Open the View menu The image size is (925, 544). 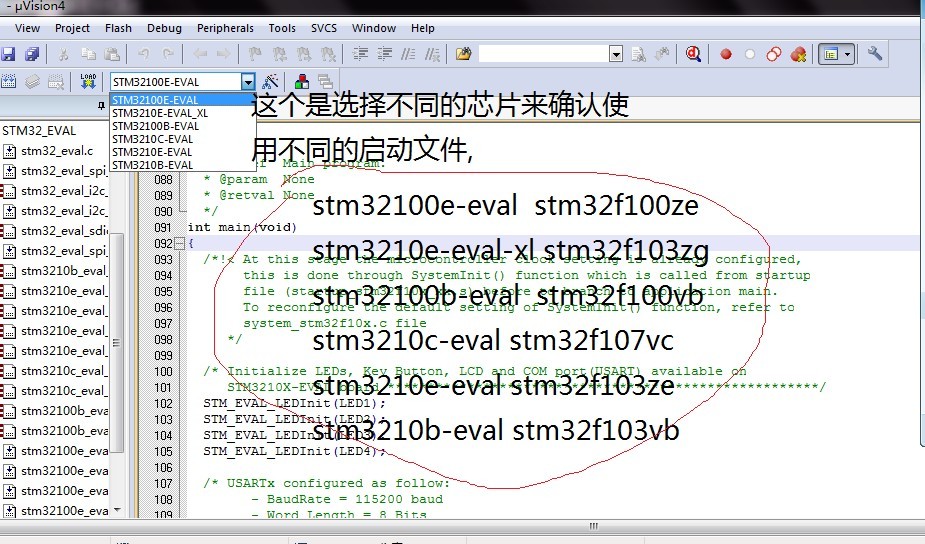tap(27, 28)
